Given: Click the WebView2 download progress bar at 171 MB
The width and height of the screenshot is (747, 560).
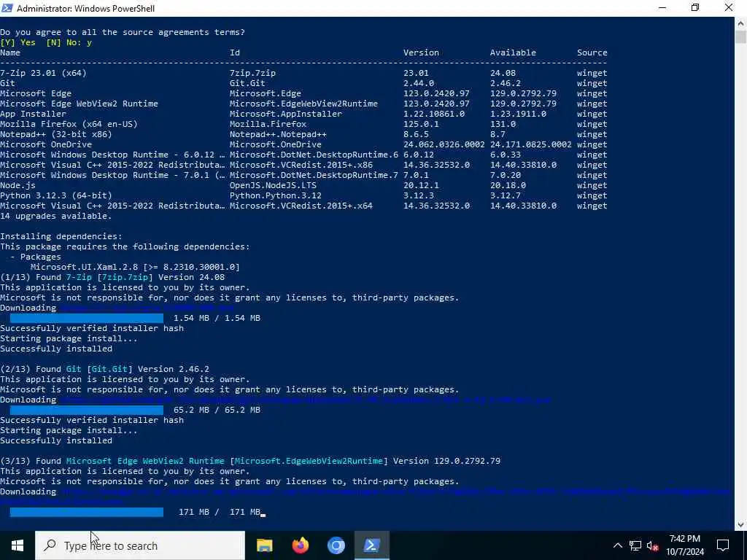Looking at the screenshot, I should pos(87,512).
